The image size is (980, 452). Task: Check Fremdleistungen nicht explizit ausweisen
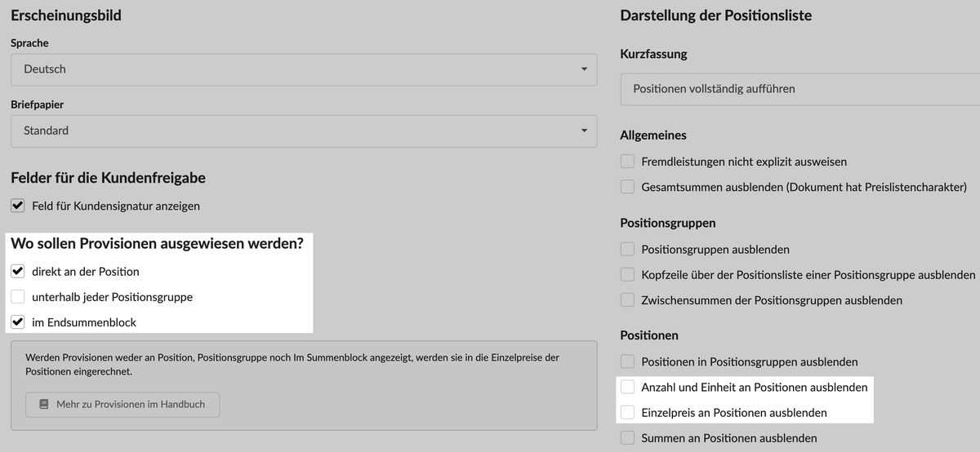pyautogui.click(x=627, y=162)
